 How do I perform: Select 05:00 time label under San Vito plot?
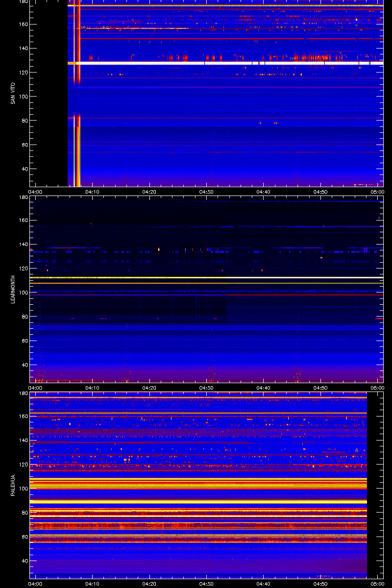(377, 192)
